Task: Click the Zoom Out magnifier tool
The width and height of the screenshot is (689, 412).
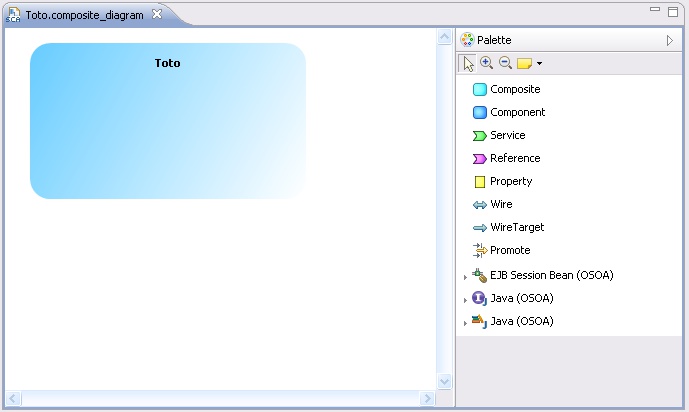Action: pos(505,63)
